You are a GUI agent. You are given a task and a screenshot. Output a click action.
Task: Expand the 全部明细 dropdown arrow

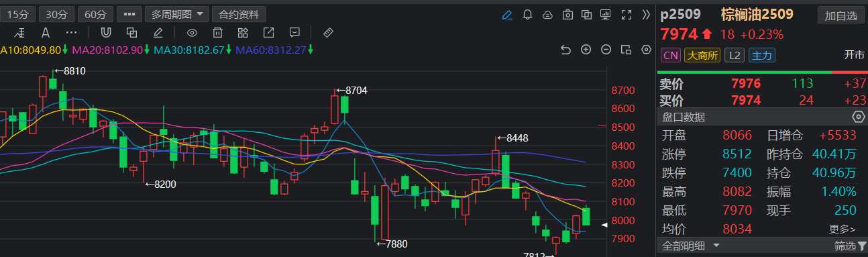[x=716, y=246]
